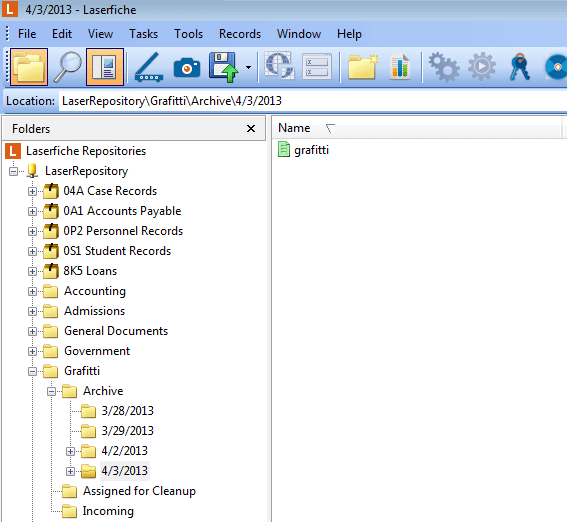Select 8K5 Loans folder
This screenshot has width=567, height=522.
click(90, 271)
